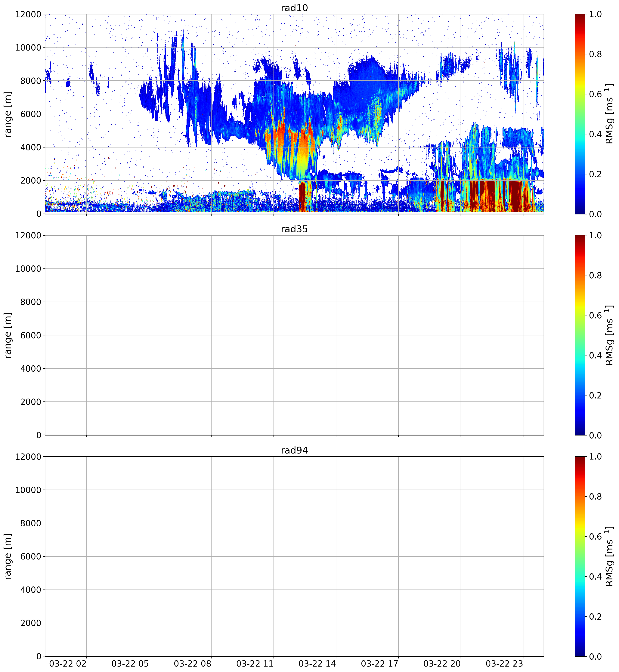Click the 6000 range tick on rad10
This screenshot has width=619, height=672.
31,114
